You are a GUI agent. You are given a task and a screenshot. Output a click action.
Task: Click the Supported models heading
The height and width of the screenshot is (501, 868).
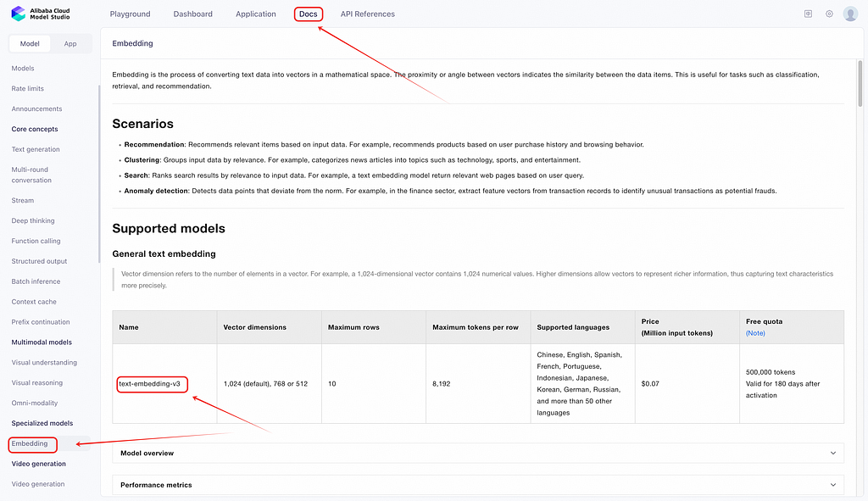(169, 229)
